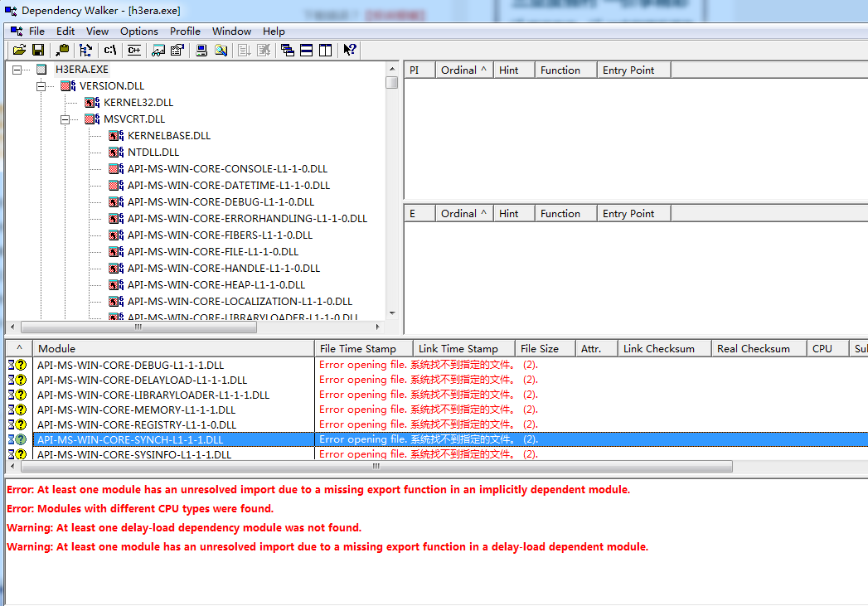Click the Save floppy disk icon

pyautogui.click(x=38, y=51)
